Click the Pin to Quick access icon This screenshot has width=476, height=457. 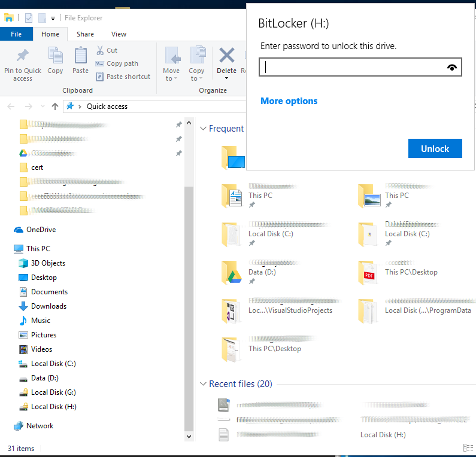pos(23,56)
